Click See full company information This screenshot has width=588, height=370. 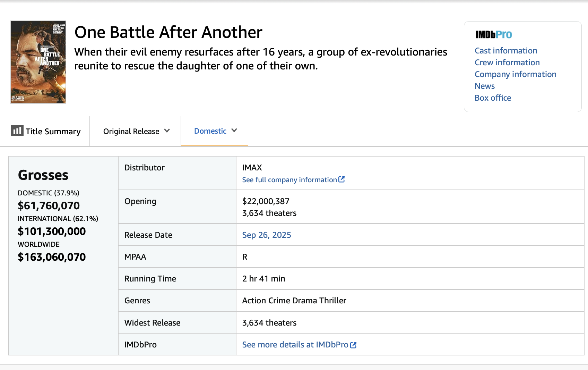point(289,180)
